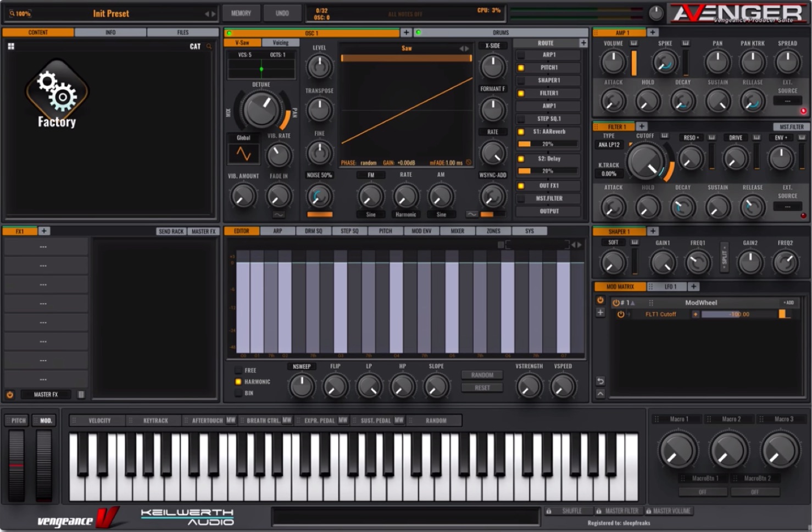Click the MST.FILTER button in filter panel
812x532 pixels.
coord(792,127)
